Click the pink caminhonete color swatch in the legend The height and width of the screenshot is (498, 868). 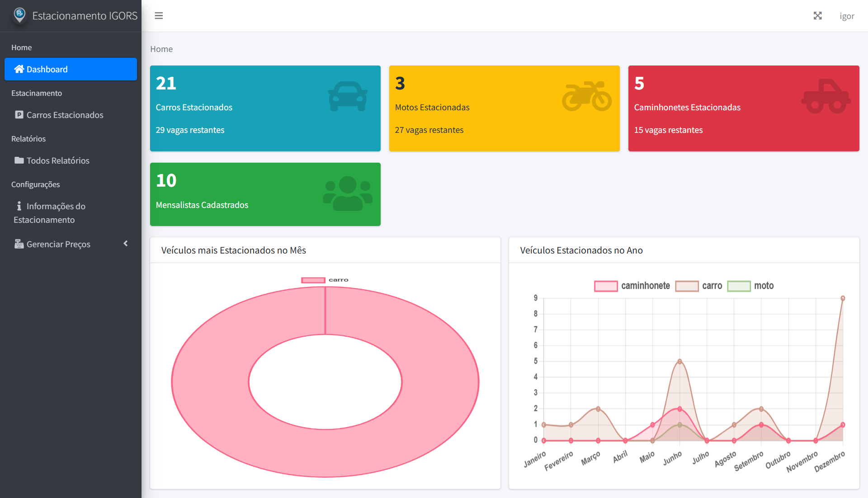[606, 286]
